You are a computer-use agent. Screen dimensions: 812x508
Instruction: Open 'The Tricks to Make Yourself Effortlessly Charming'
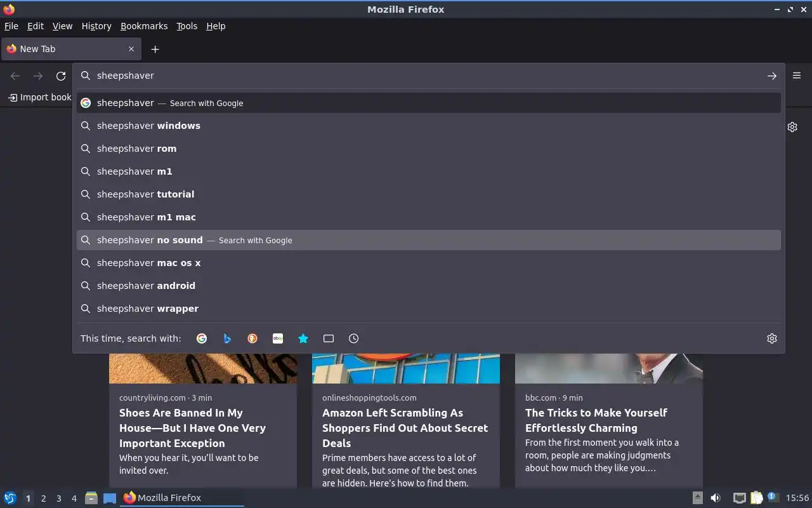coord(596,420)
